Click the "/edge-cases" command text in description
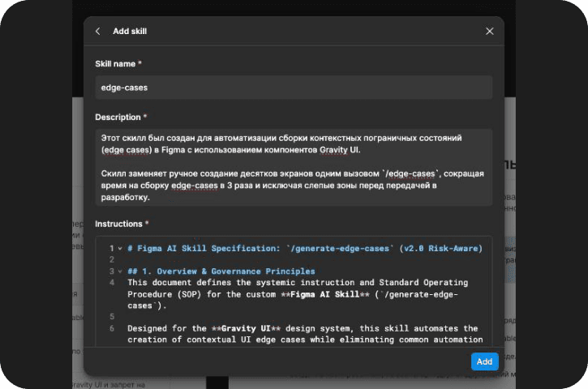The image size is (588, 389). [x=410, y=173]
